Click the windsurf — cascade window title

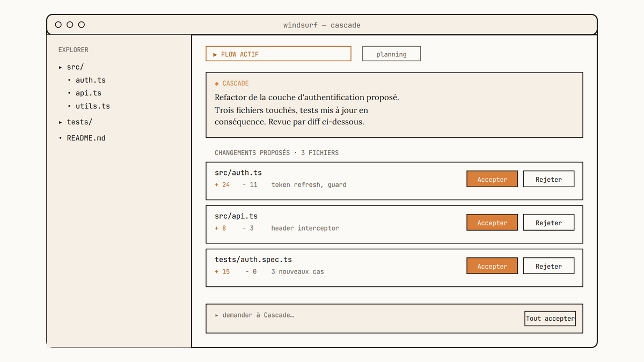point(322,25)
